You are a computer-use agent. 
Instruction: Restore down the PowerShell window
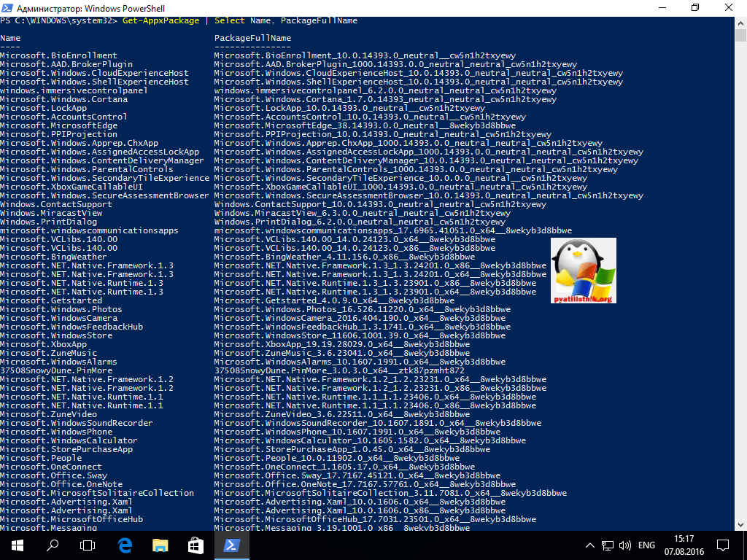[695, 7]
